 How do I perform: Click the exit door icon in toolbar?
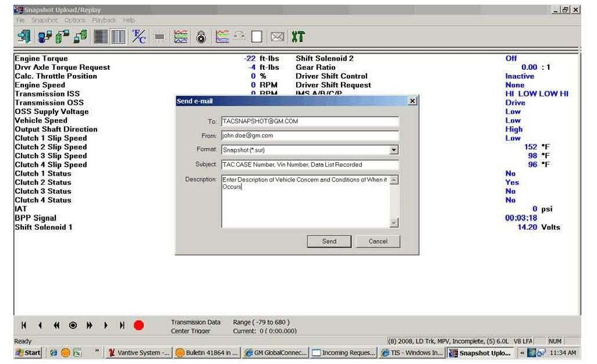point(24,37)
